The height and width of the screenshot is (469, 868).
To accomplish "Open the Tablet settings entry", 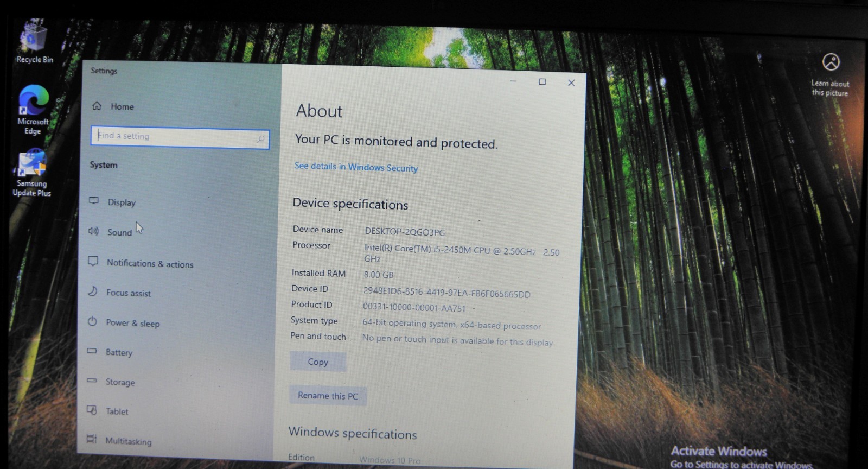I will coord(117,411).
